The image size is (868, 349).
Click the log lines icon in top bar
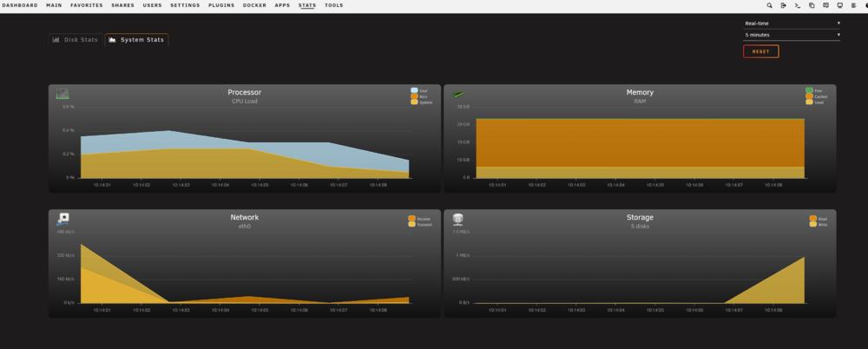click(x=853, y=5)
